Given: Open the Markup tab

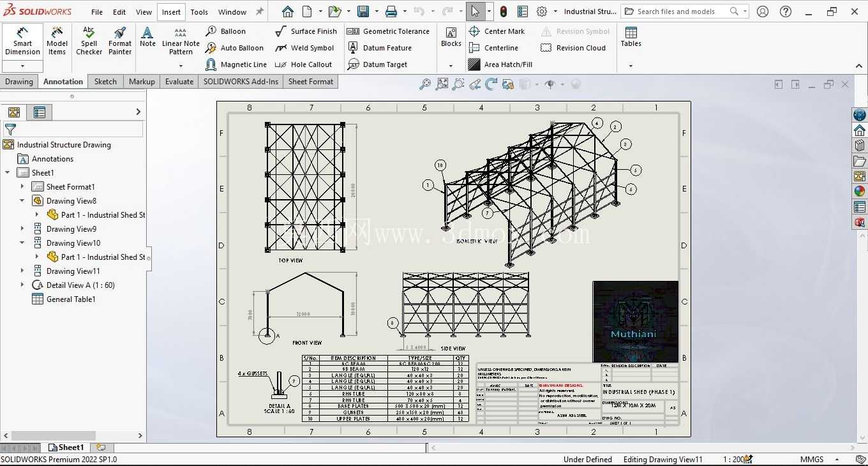Looking at the screenshot, I should pos(142,82).
